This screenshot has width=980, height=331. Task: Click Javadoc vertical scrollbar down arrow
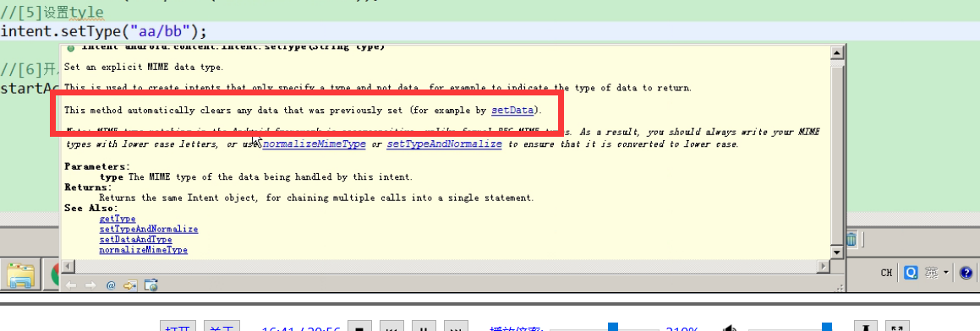[x=837, y=252]
